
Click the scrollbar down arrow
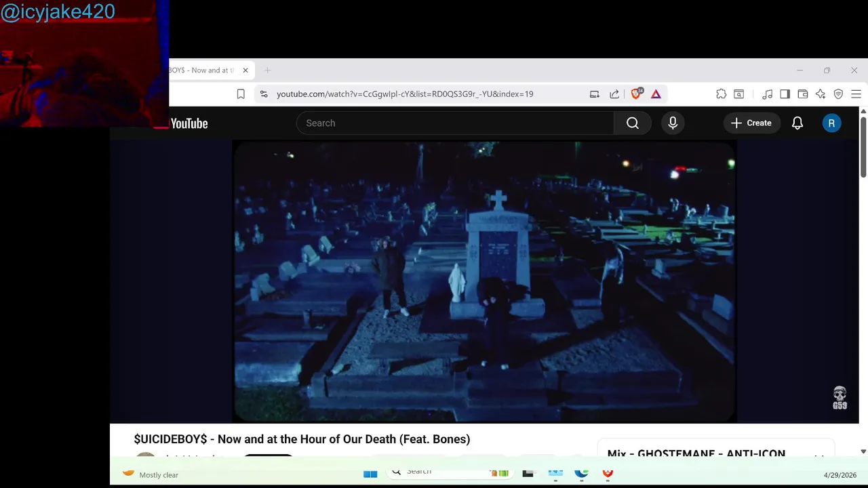(x=863, y=451)
